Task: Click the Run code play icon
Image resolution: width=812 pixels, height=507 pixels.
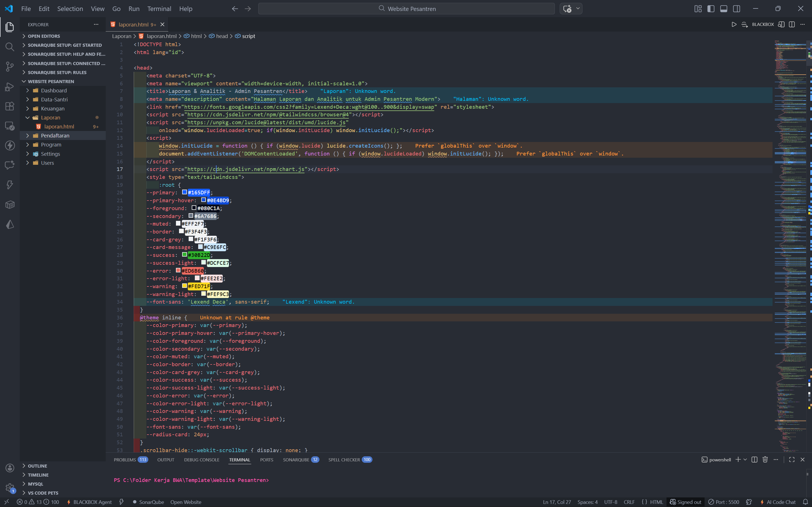Action: [x=734, y=25]
